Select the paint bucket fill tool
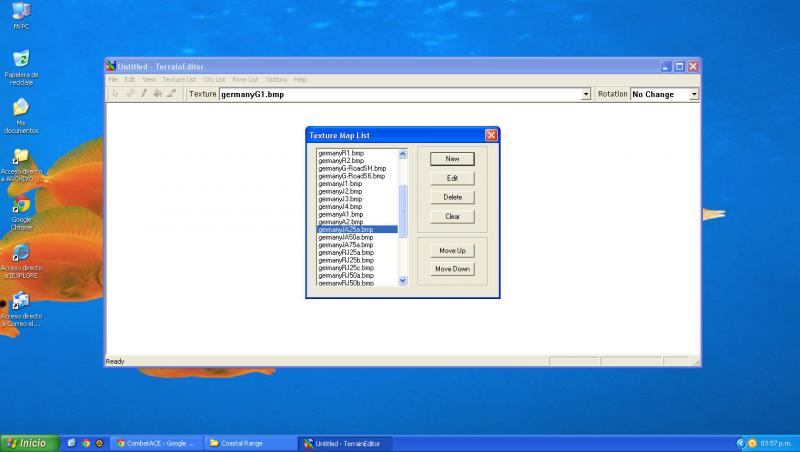 pos(158,94)
